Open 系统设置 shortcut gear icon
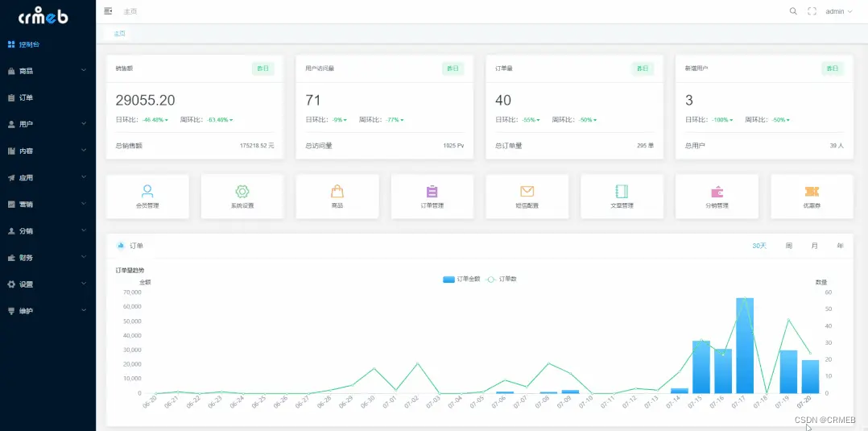The image size is (868, 431). click(242, 191)
